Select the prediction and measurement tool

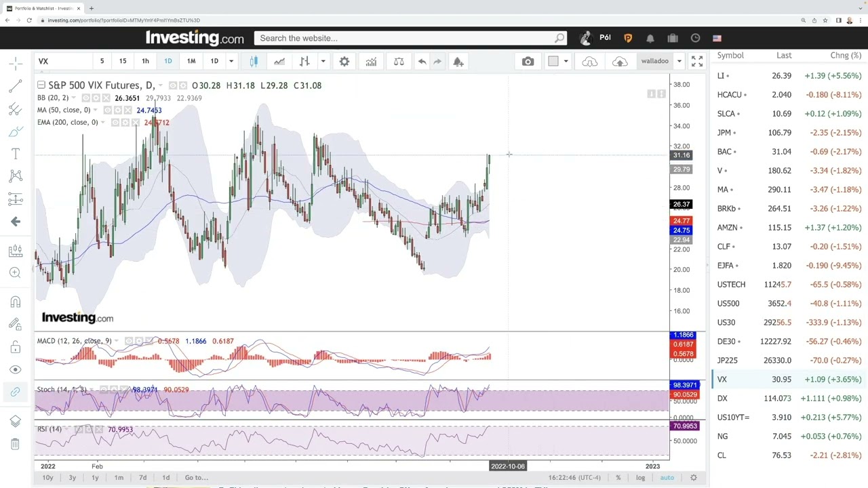[x=15, y=199]
